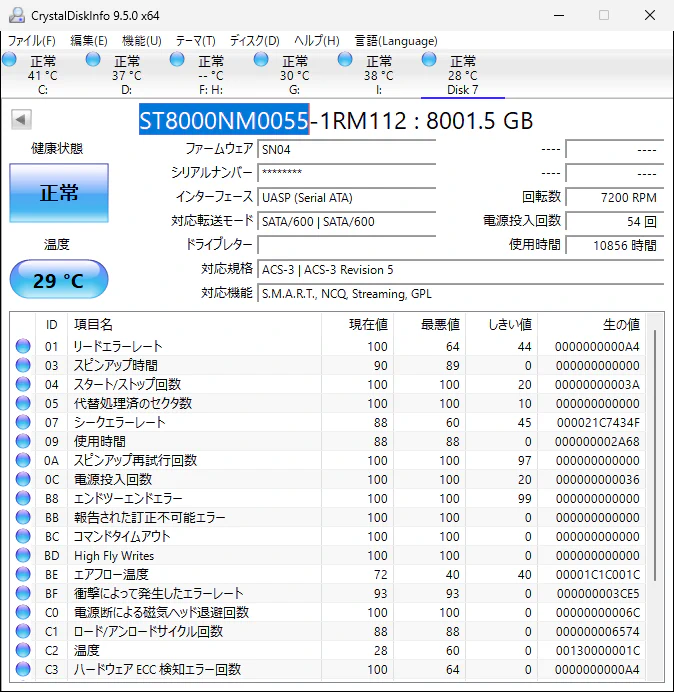Image resolution: width=674 pixels, height=692 pixels.
Task: Click status orb for drive C:
Action: [9, 59]
